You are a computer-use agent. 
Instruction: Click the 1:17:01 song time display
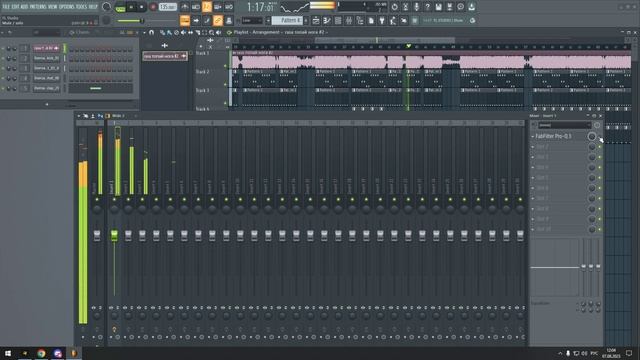coord(260,7)
